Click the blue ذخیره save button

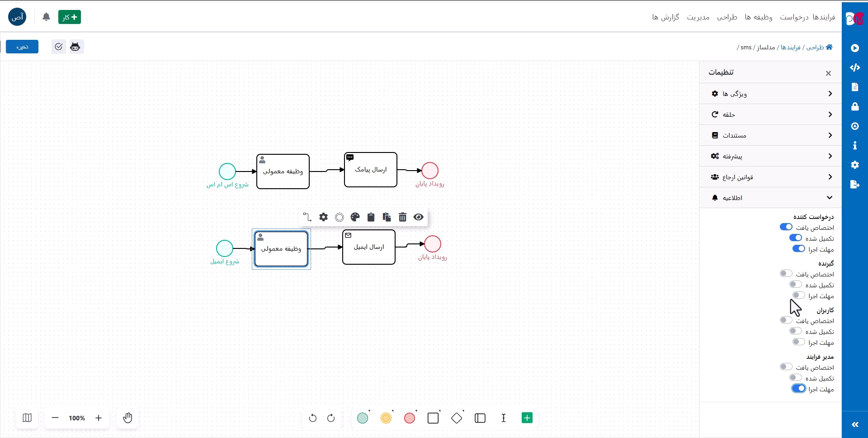22,47
